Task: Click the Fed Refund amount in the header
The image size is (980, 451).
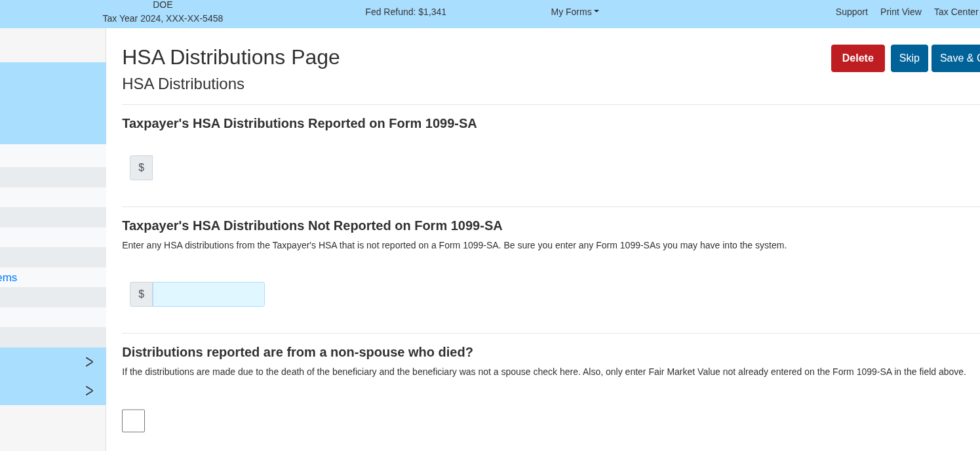Action: 406,12
